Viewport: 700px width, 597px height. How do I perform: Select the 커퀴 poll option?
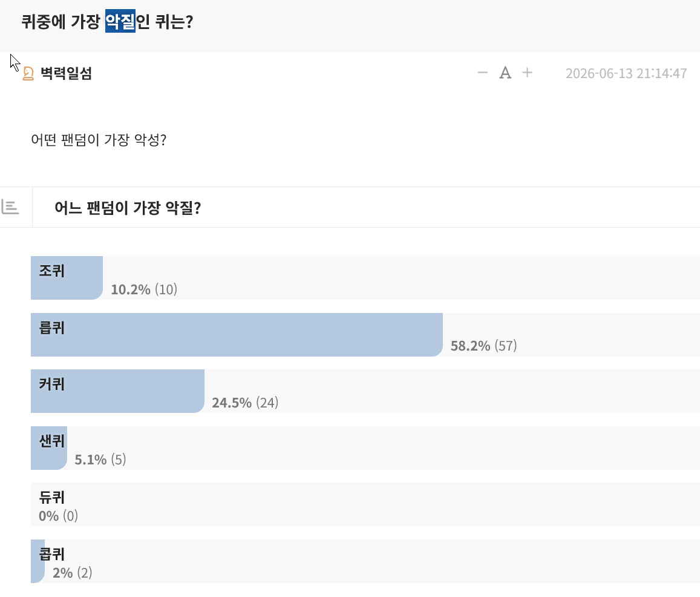[365, 391]
